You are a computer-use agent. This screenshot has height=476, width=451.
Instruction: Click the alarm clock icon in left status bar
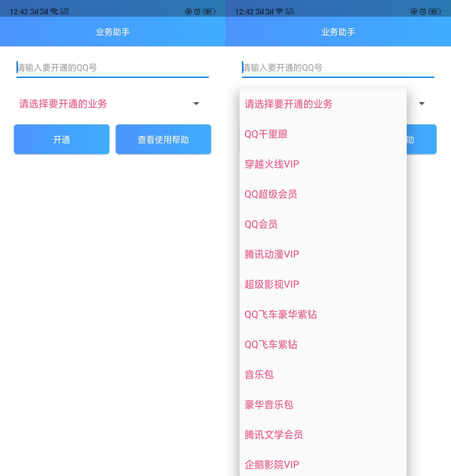click(x=197, y=11)
